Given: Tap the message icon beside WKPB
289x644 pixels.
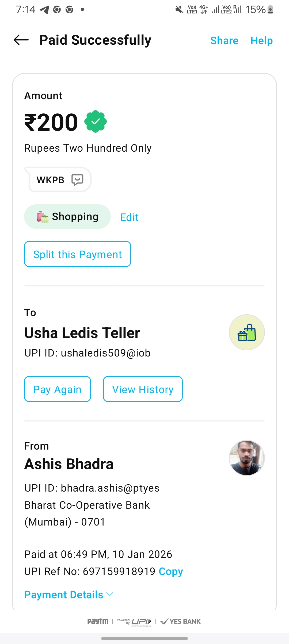Looking at the screenshot, I should [x=77, y=180].
